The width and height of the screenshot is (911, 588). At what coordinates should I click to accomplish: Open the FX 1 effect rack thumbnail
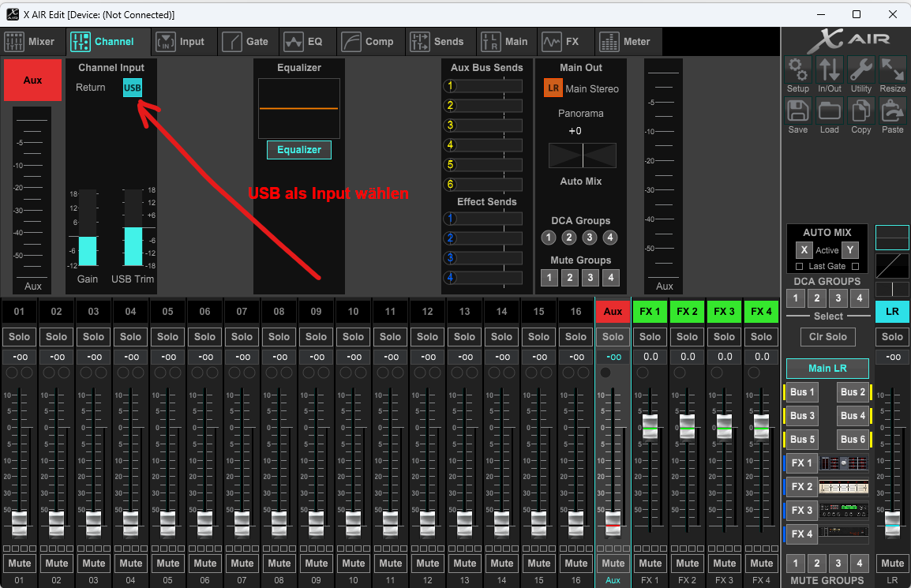(844, 463)
